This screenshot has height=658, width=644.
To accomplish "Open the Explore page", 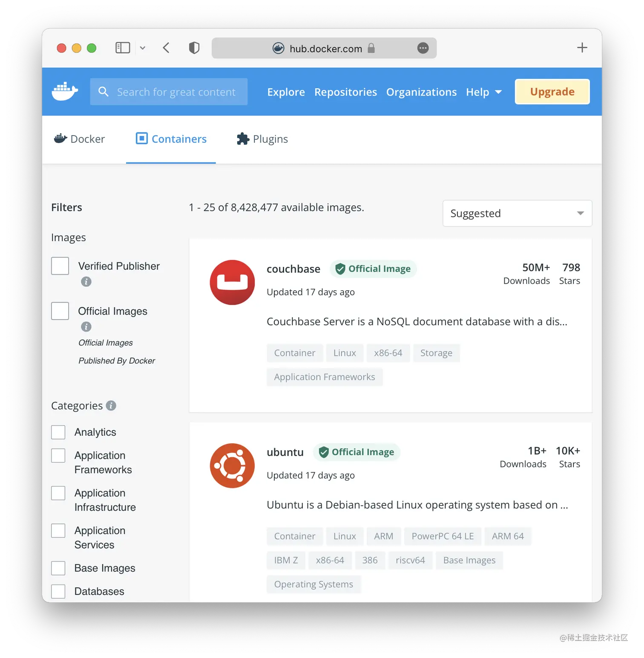I will coord(286,92).
